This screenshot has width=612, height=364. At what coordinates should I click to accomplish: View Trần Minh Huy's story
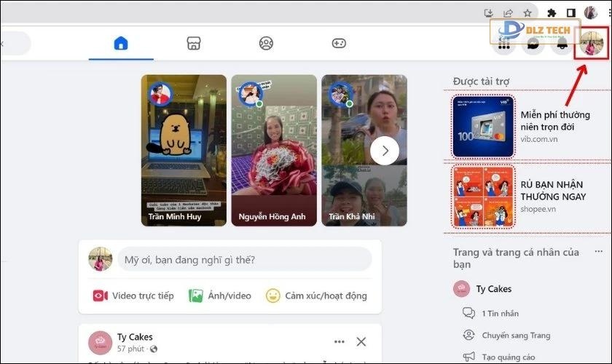tap(184, 150)
